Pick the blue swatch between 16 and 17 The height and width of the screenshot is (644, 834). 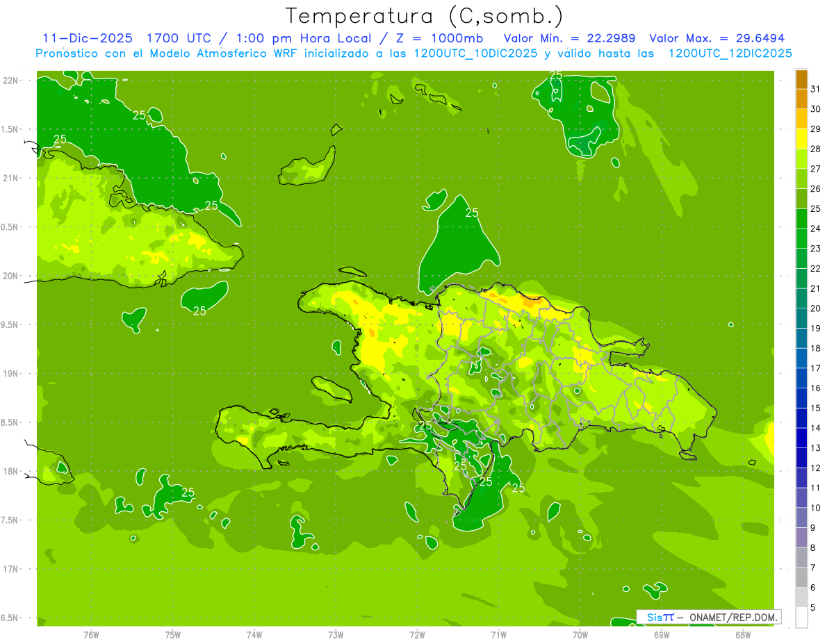point(801,379)
